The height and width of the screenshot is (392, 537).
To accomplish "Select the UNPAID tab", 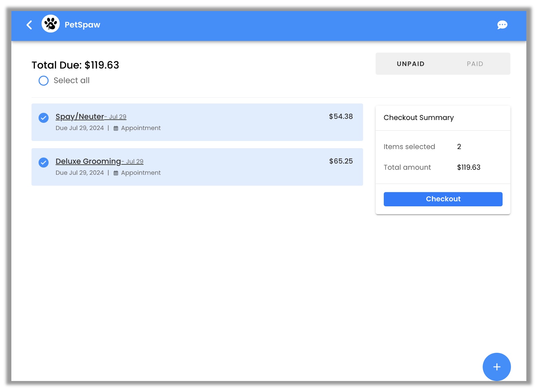I will [410, 64].
